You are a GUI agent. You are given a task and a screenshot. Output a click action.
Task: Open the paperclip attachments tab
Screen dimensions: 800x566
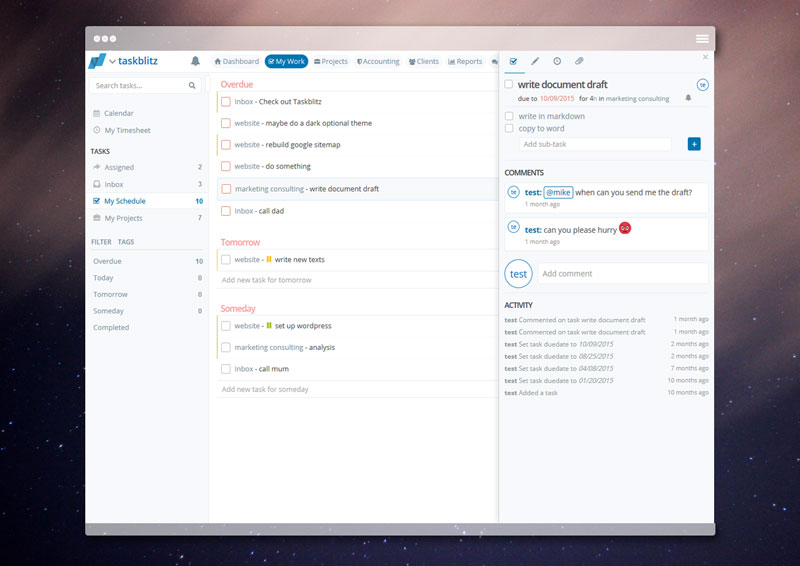579,61
